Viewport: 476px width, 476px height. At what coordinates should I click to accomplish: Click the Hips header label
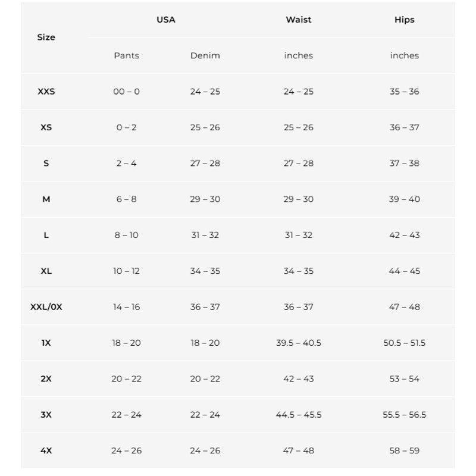coord(405,20)
